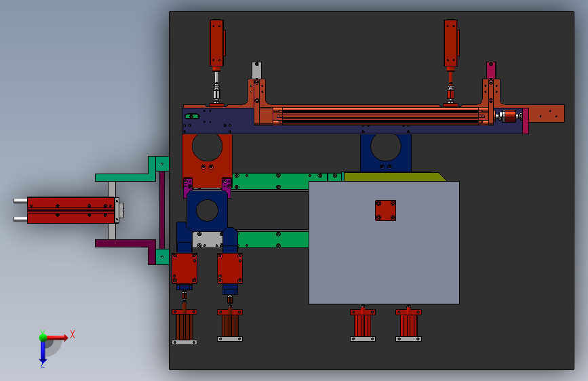Select the olive-colored plate above the grey plate

tap(394, 177)
